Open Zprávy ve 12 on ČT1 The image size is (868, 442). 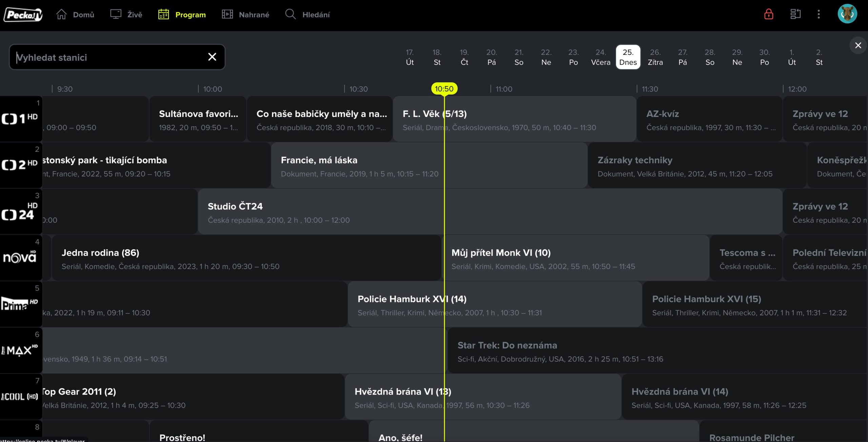(x=825, y=119)
